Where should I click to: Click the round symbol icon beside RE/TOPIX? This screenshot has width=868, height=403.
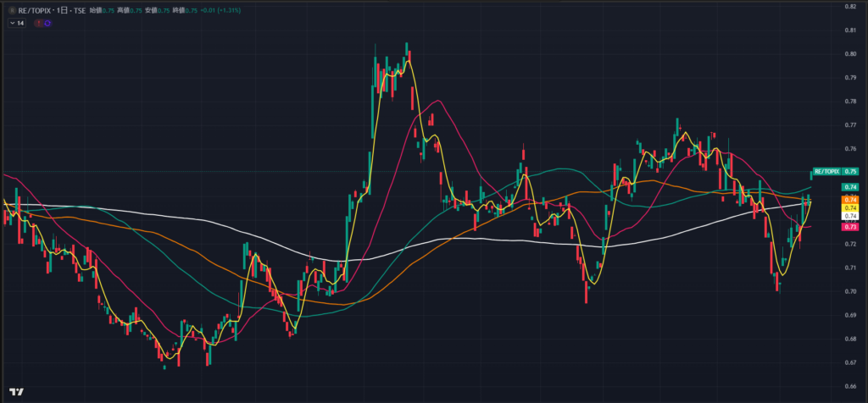click(11, 10)
